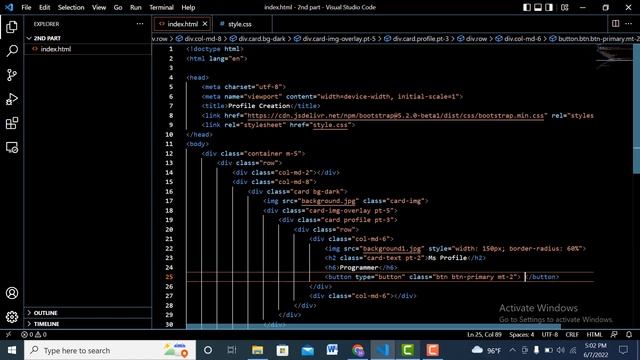Open the Run menu

[136, 7]
